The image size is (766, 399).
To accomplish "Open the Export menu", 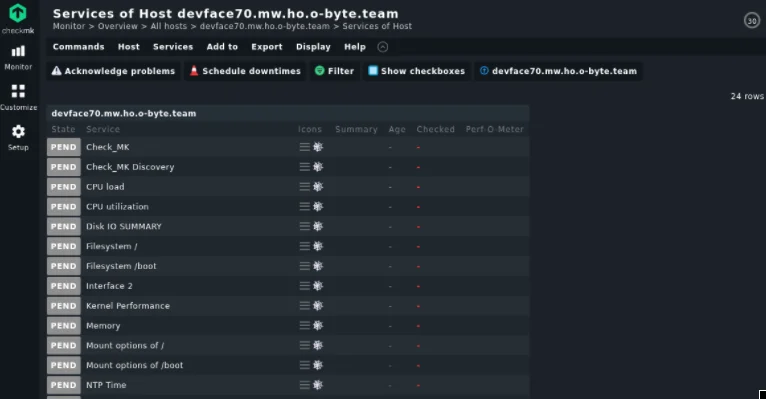I will click(x=267, y=47).
